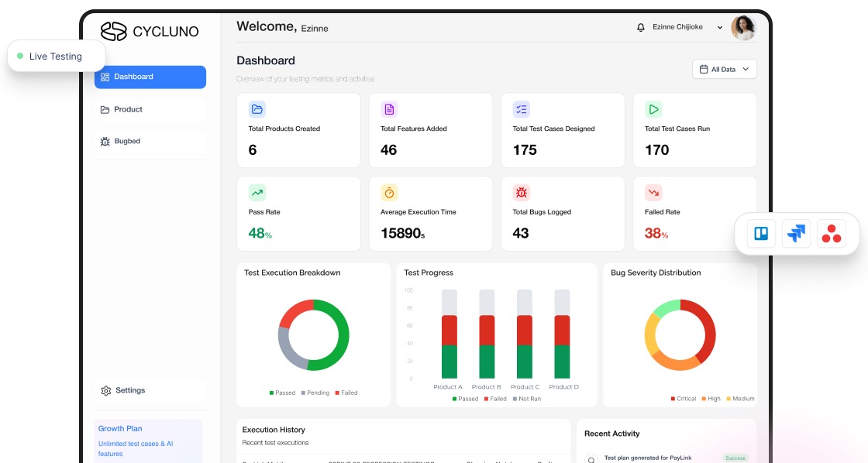
Task: Click the green Live Testing status dot
Action: (x=20, y=56)
